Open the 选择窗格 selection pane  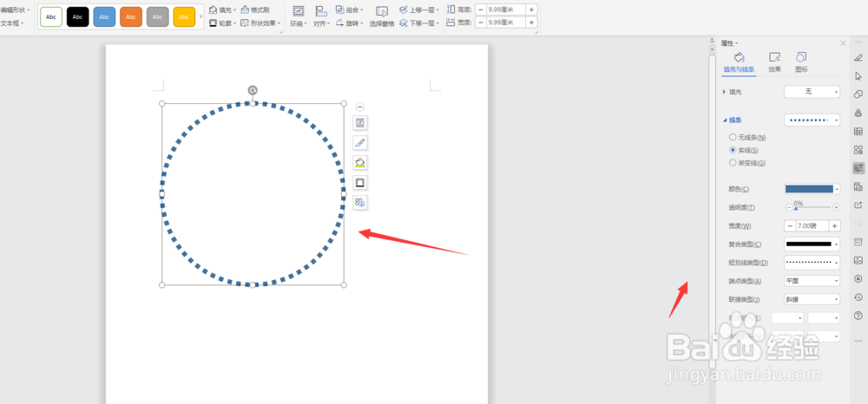(381, 16)
